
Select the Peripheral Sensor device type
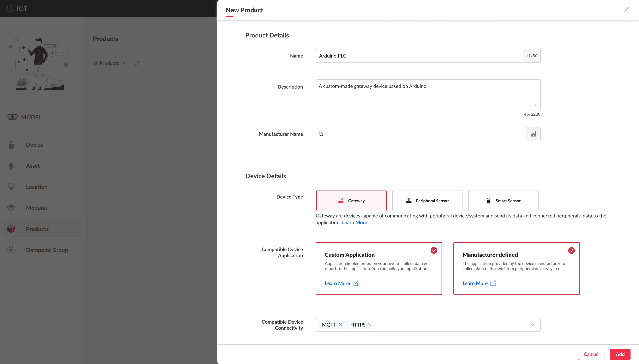(427, 201)
